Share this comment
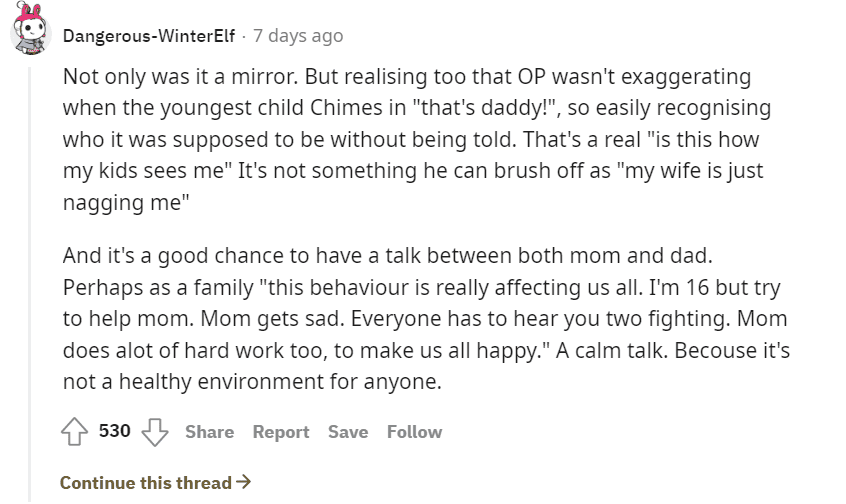 coord(209,432)
